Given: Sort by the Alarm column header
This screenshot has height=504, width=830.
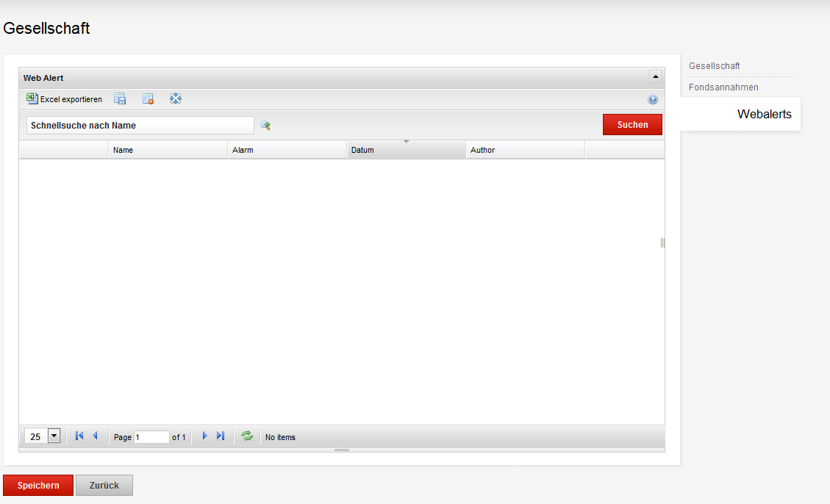Looking at the screenshot, I should (x=287, y=150).
